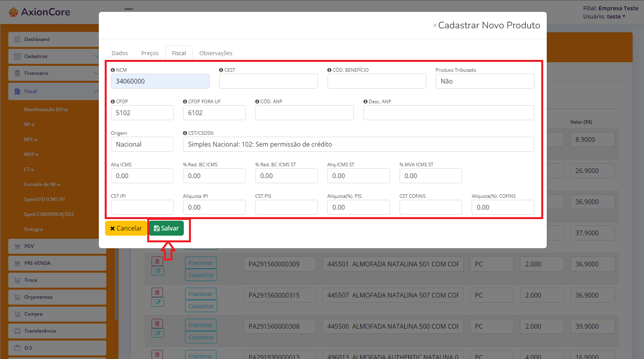Screen dimensions: 644x359
Task: Switch to the Dados tab
Action: click(x=120, y=53)
